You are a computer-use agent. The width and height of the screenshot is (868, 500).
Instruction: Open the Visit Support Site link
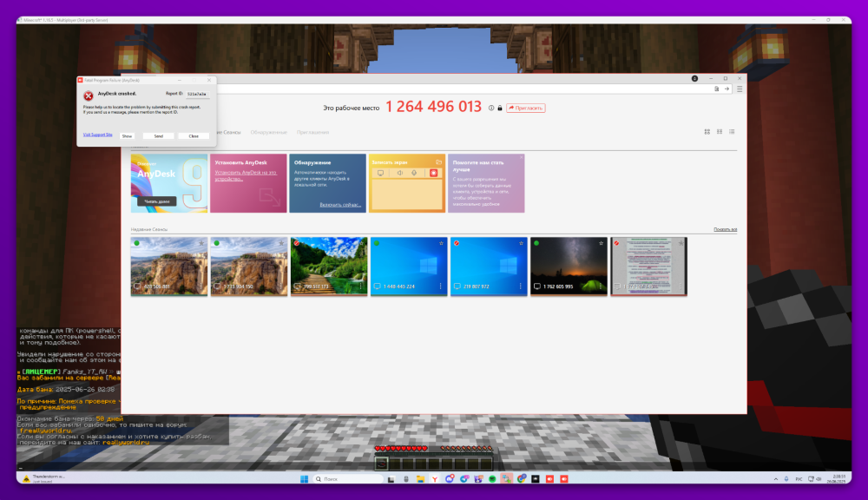tap(97, 135)
